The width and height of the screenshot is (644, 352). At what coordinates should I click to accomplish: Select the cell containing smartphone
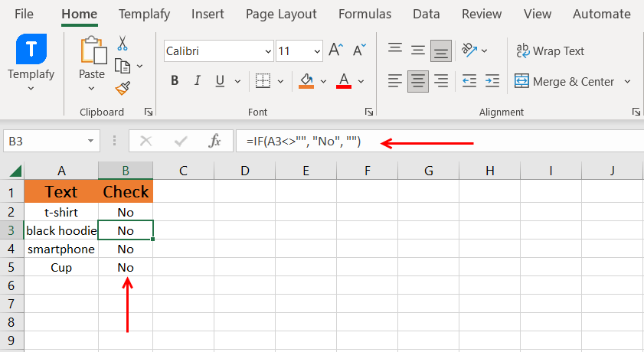click(x=61, y=249)
